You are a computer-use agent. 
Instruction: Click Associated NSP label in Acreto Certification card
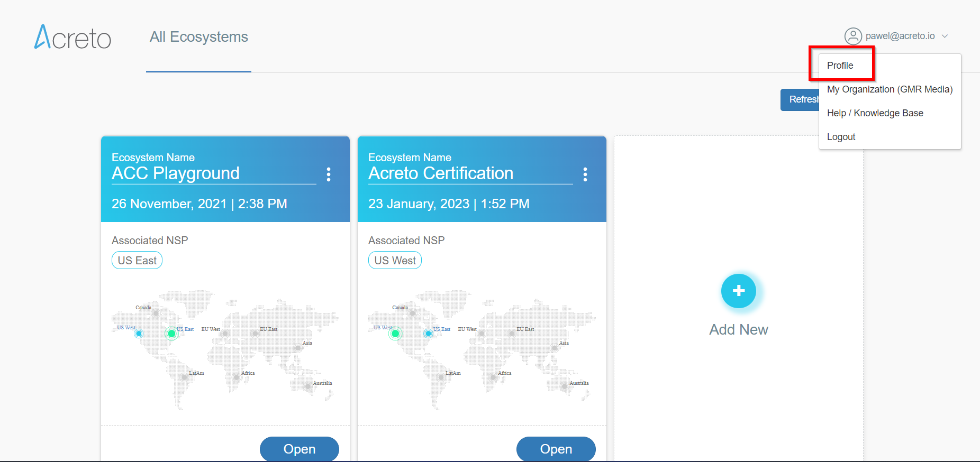(406, 241)
